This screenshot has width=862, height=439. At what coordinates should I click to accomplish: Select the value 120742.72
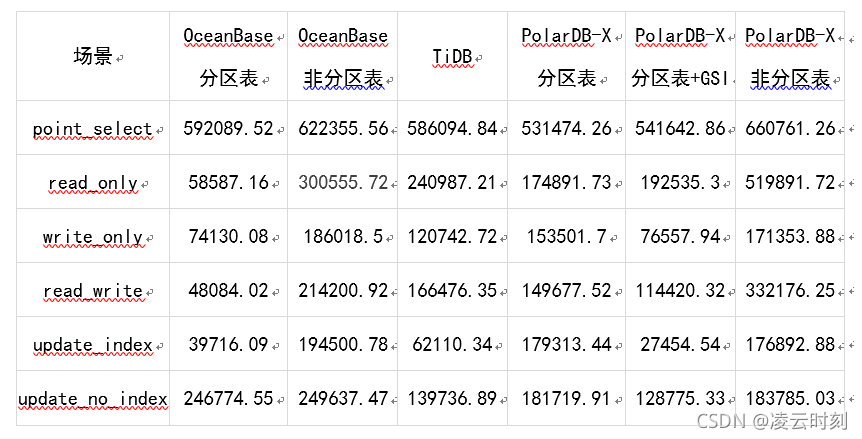click(452, 236)
